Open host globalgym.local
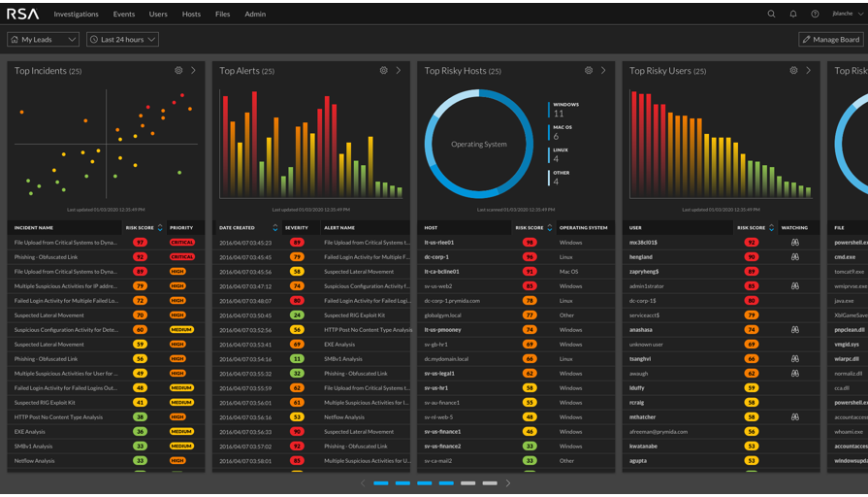 click(x=442, y=315)
